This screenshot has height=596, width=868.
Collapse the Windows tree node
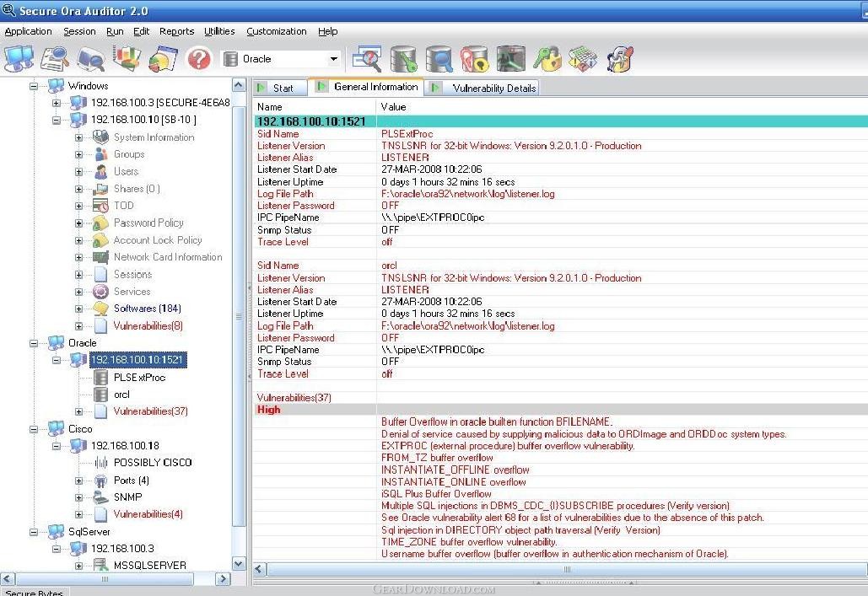point(35,86)
